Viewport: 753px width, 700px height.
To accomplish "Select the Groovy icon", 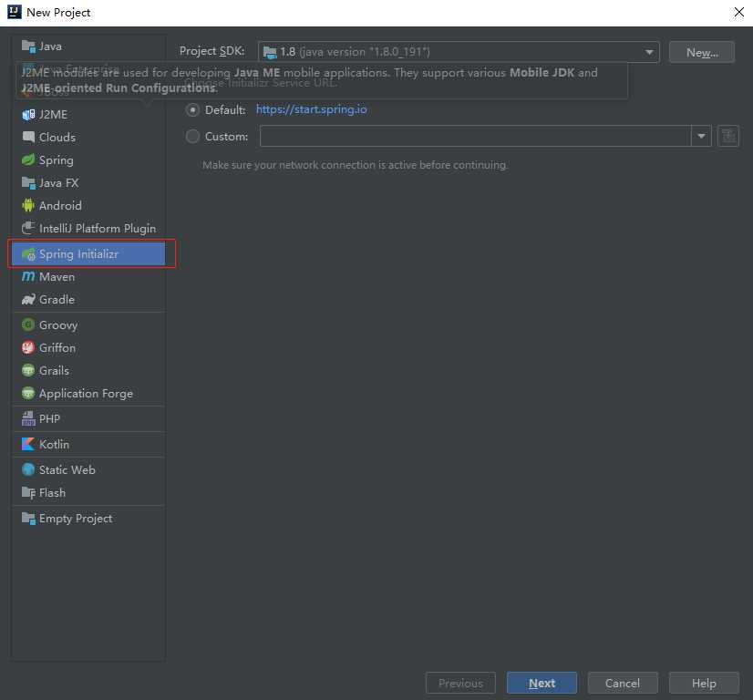I will [x=28, y=325].
